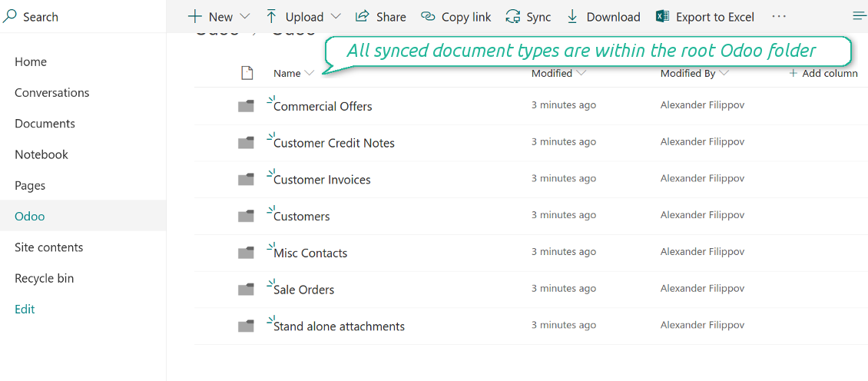Expand the New dropdown chevron
The height and width of the screenshot is (381, 868).
(x=245, y=17)
